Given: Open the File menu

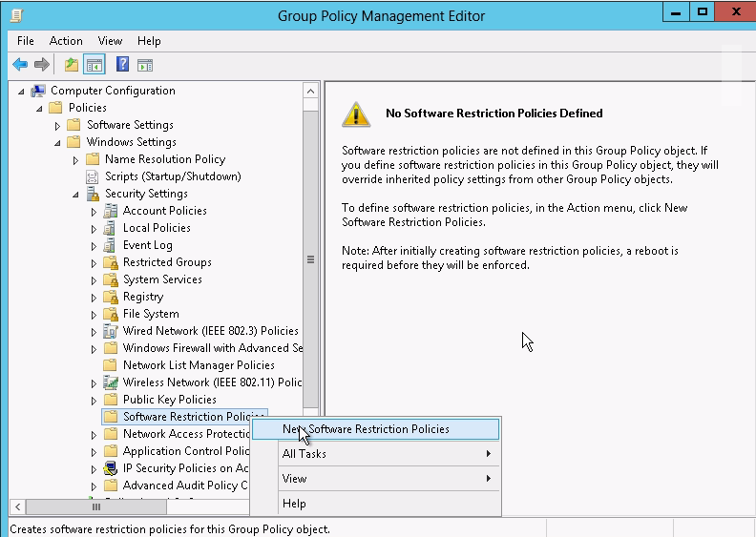Looking at the screenshot, I should click(26, 41).
